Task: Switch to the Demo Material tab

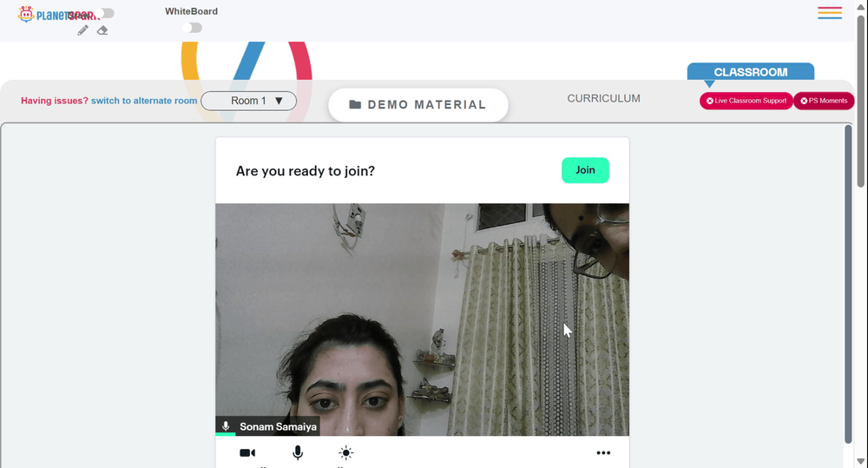Action: [x=418, y=105]
